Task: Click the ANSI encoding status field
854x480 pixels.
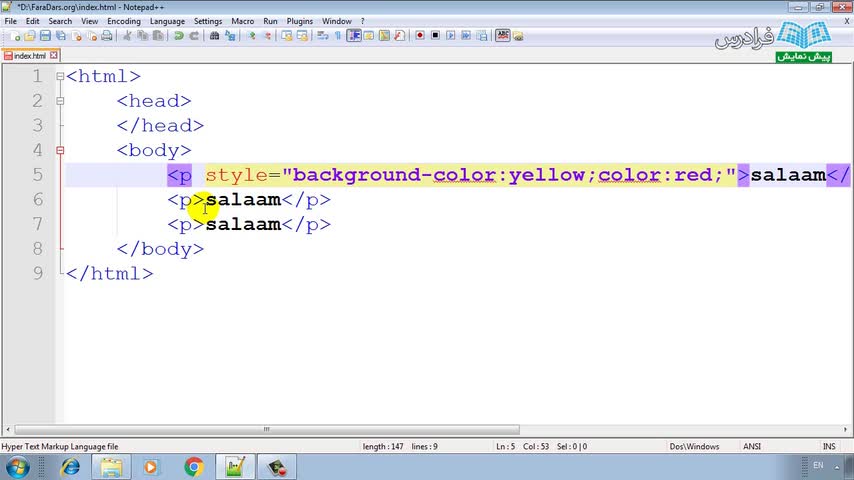Action: [752, 446]
